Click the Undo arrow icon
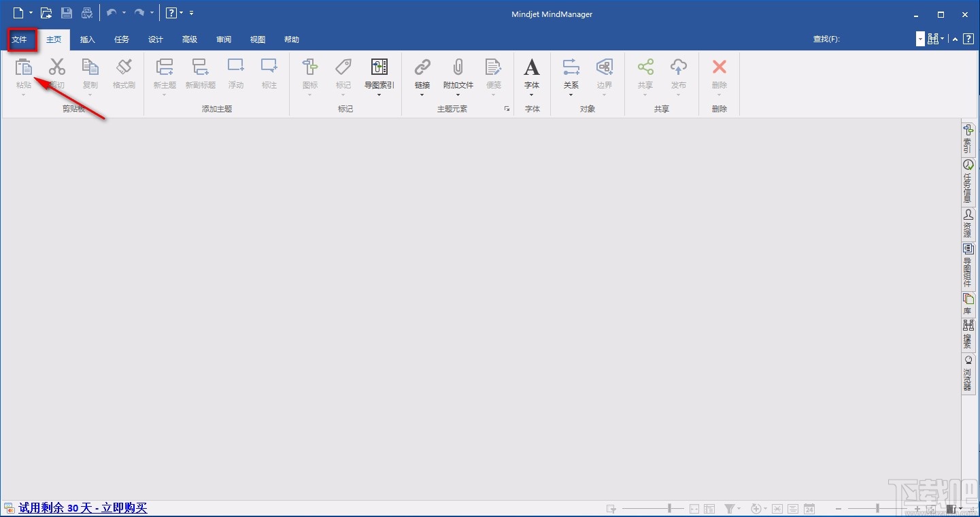This screenshot has width=980, height=517. (x=112, y=13)
